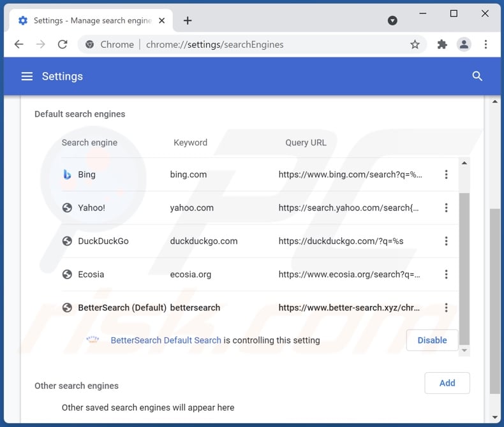Select the yahoo.com keyword text
The width and height of the screenshot is (504, 427).
[x=191, y=208]
